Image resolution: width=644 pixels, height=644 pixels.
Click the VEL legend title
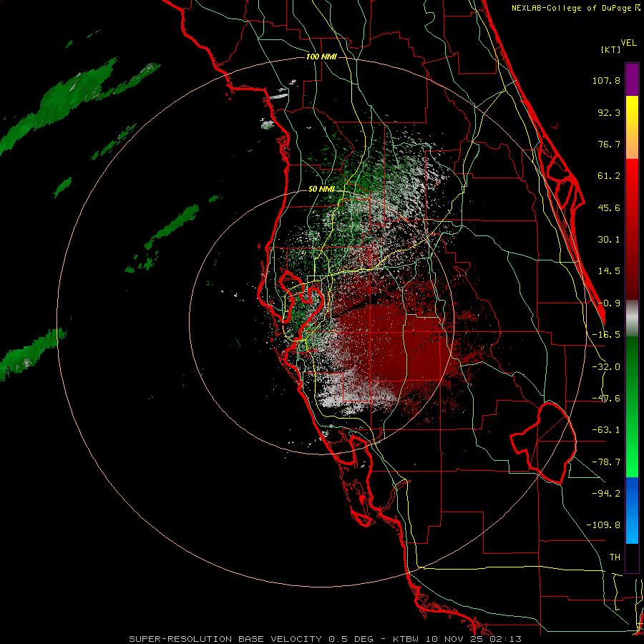coord(628,43)
